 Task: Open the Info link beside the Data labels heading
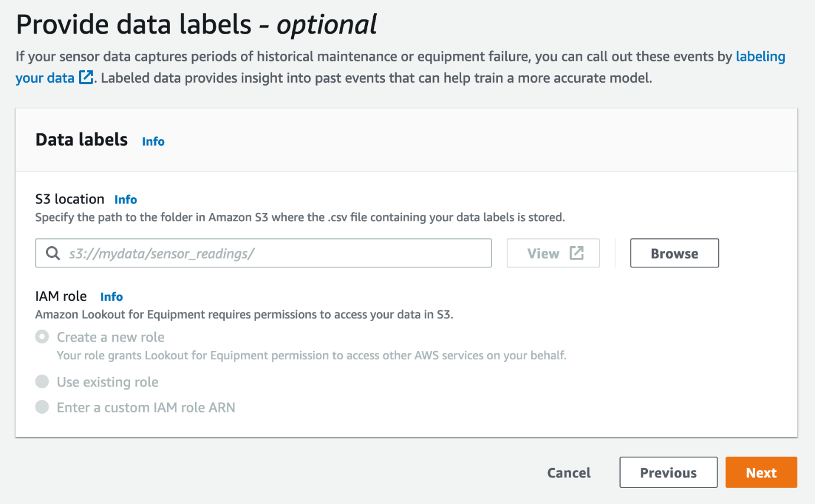[153, 141]
